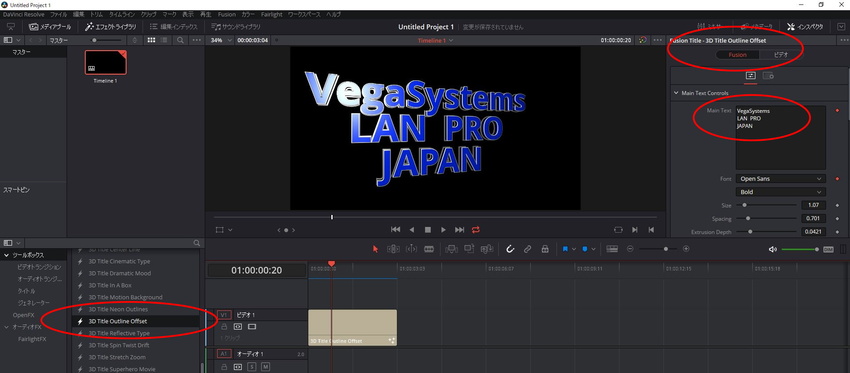Image resolution: width=850 pixels, height=373 pixels.
Task: Toggle the red Loop playback icon
Action: 476,230
